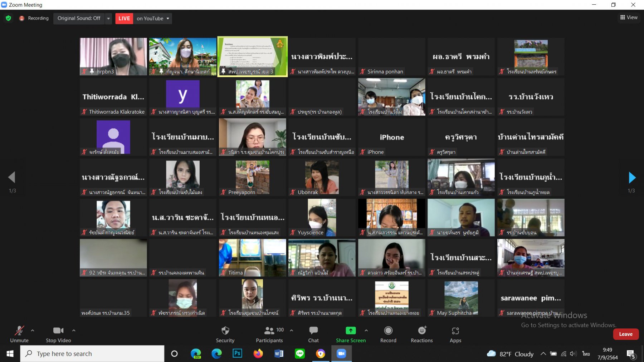Click the green encryption shield icon
The height and width of the screenshot is (362, 644).
coord(9,18)
